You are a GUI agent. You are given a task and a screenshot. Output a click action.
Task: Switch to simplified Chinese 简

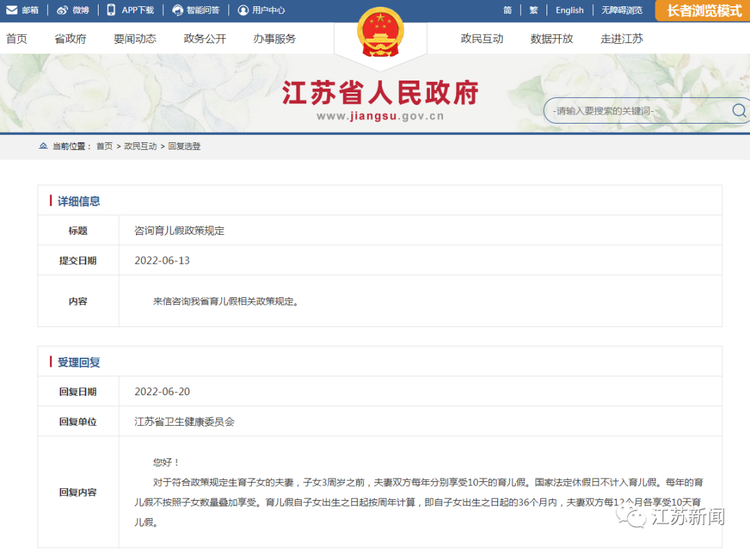[x=507, y=10]
